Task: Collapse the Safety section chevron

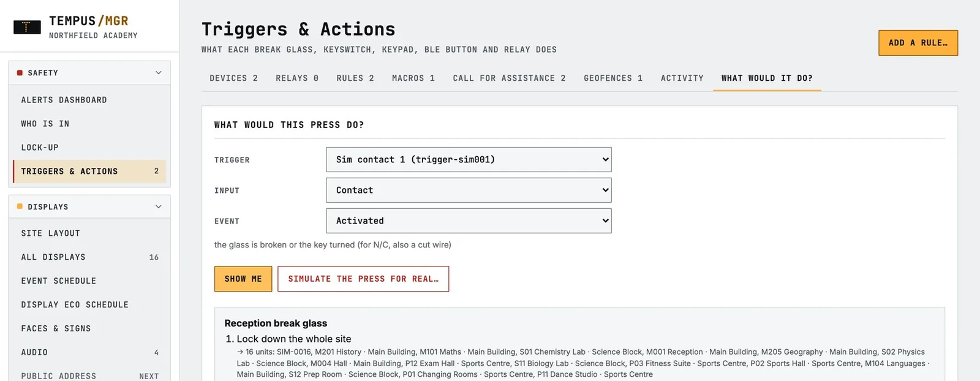Action: pyautogui.click(x=159, y=73)
